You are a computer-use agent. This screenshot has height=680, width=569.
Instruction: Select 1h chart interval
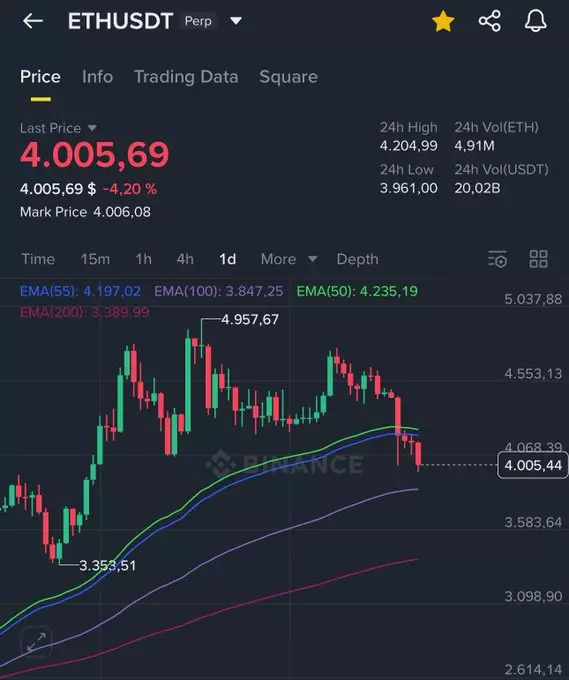144,259
